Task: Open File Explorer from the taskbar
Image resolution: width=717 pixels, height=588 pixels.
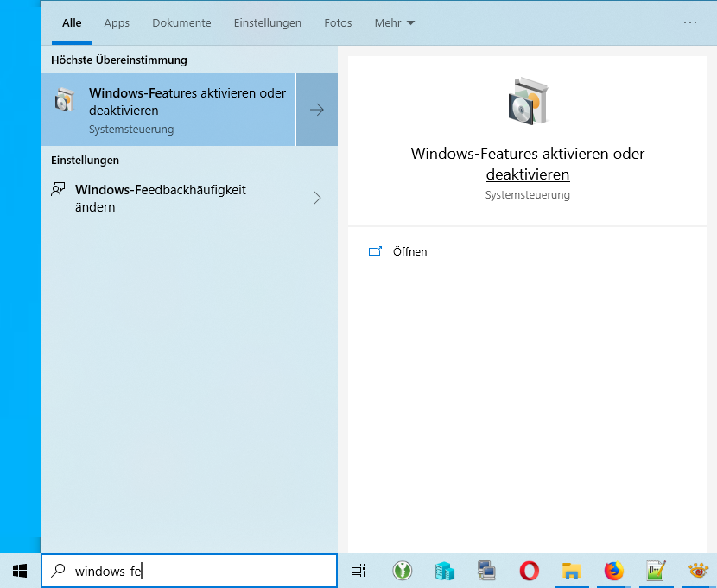Action: tap(571, 571)
